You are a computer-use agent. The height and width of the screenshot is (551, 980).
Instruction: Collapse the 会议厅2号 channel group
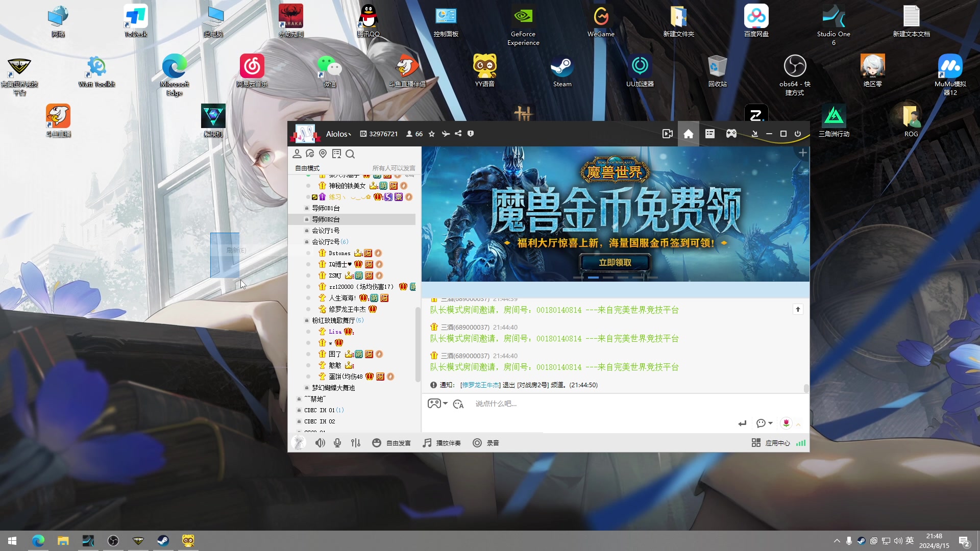pos(307,242)
